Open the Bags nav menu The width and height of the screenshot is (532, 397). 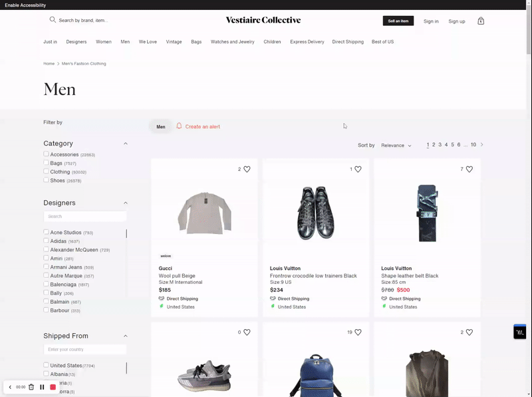tap(196, 42)
